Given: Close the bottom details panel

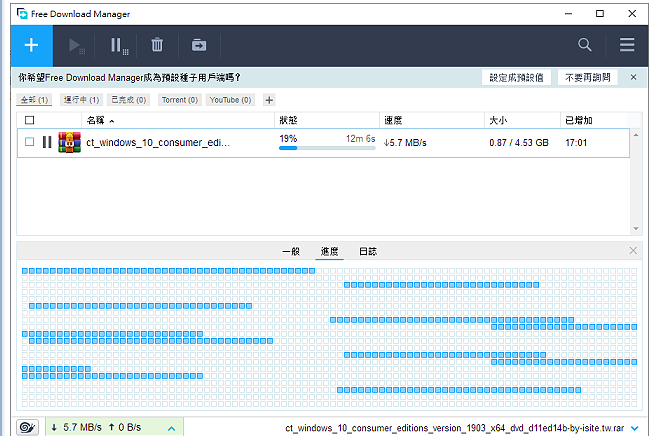Looking at the screenshot, I should 633,251.
